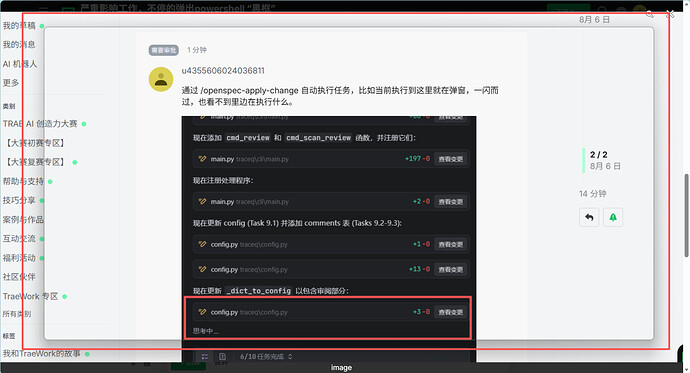Click 查看变更 for config.py +13 -0
Viewport: 690px width, 373px height.
pos(451,269)
